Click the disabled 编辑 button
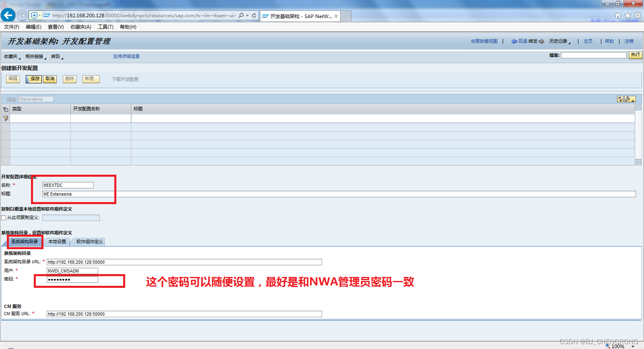This screenshot has height=349, width=644. [x=13, y=79]
